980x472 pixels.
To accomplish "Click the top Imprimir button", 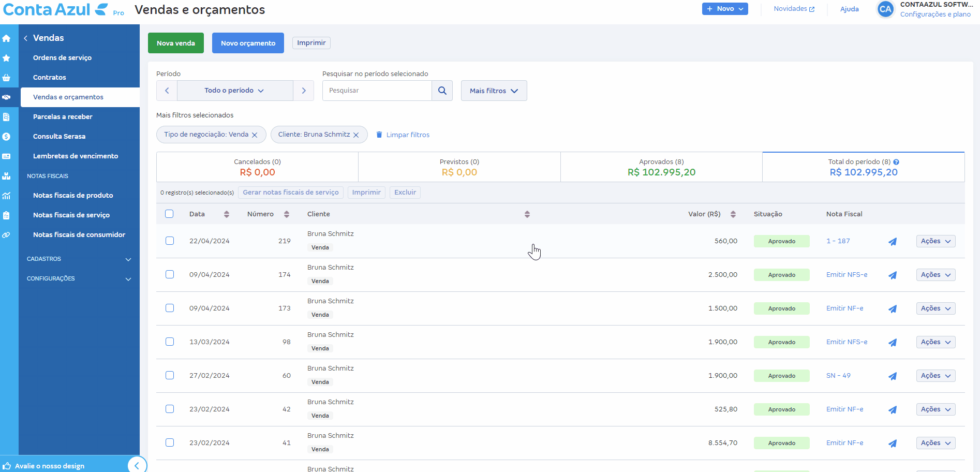I will coord(311,43).
